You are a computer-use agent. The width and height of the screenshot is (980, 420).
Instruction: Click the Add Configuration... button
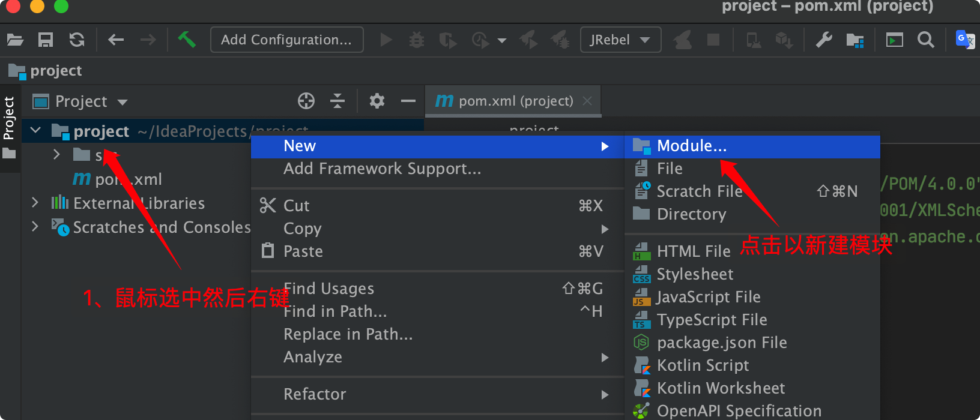pos(286,40)
